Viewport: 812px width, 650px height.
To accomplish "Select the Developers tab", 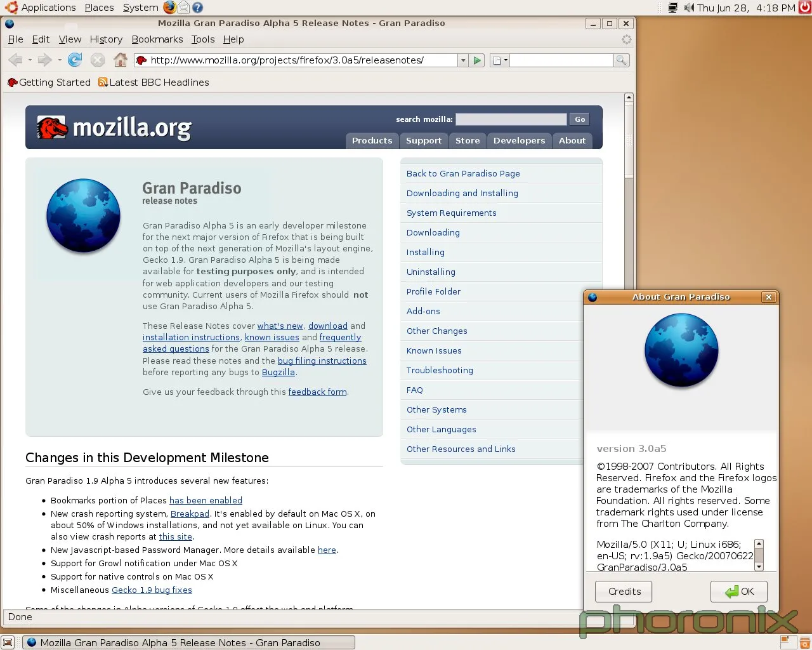I will [x=519, y=141].
